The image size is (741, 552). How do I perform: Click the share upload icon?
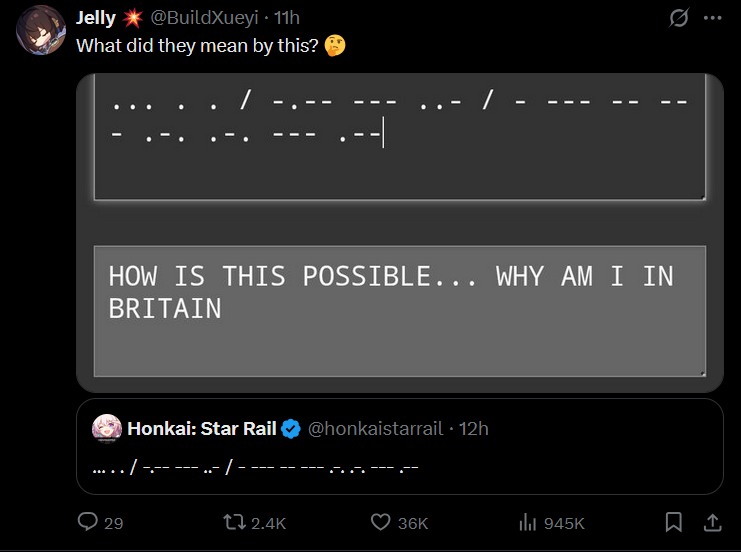pyautogui.click(x=712, y=522)
